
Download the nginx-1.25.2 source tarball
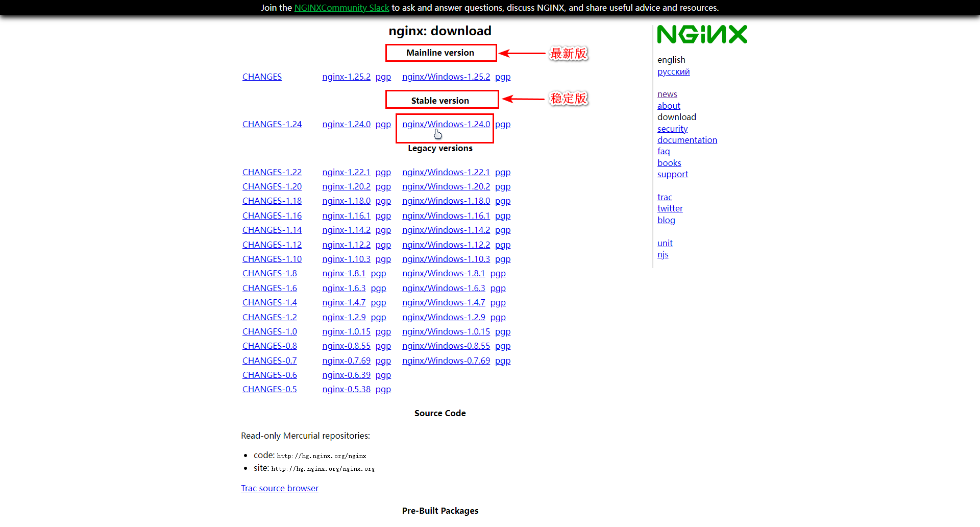point(346,77)
